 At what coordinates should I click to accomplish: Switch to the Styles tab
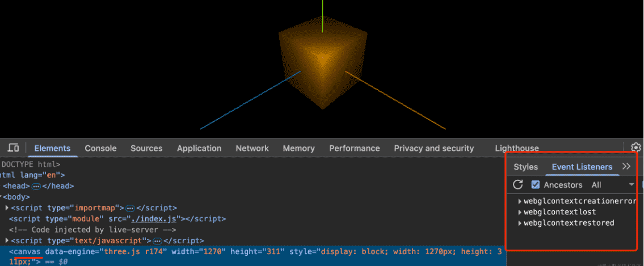click(525, 167)
